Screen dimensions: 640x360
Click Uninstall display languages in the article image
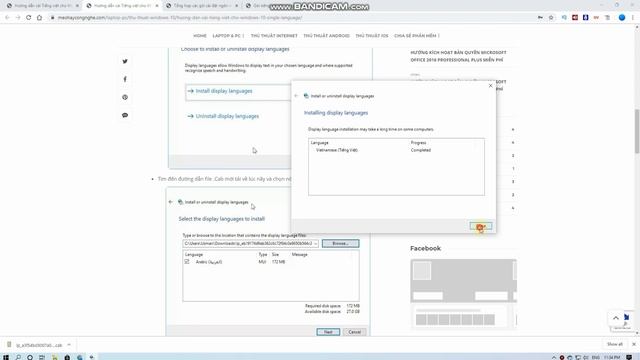(227, 116)
